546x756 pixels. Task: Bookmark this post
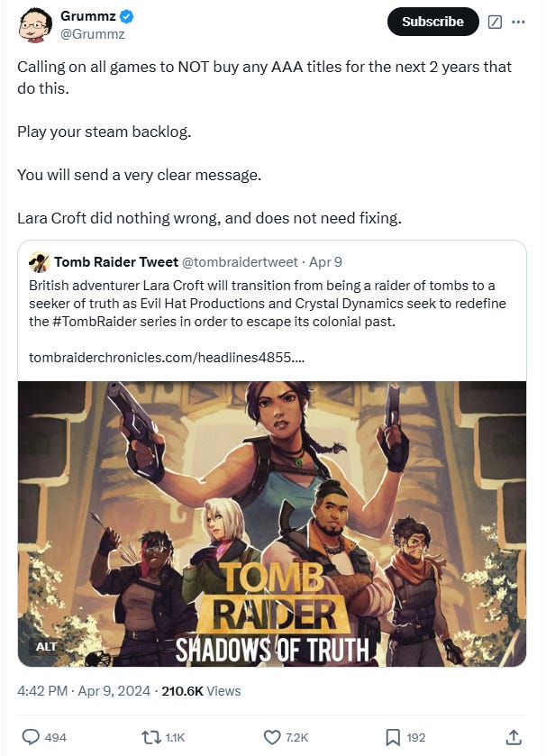coord(393,737)
